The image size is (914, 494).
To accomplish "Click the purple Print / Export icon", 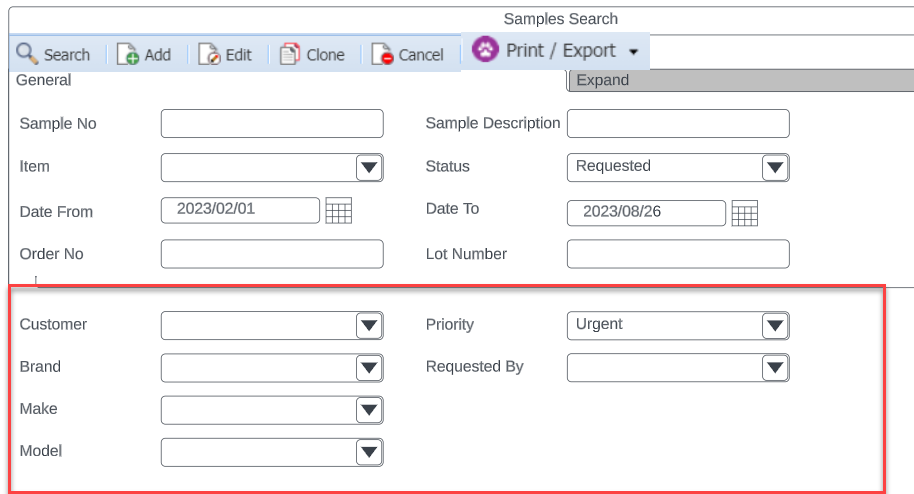I will tap(486, 50).
